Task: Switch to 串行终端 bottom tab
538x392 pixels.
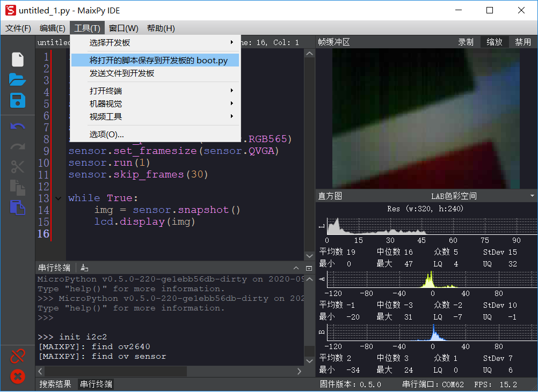Action: (x=96, y=384)
